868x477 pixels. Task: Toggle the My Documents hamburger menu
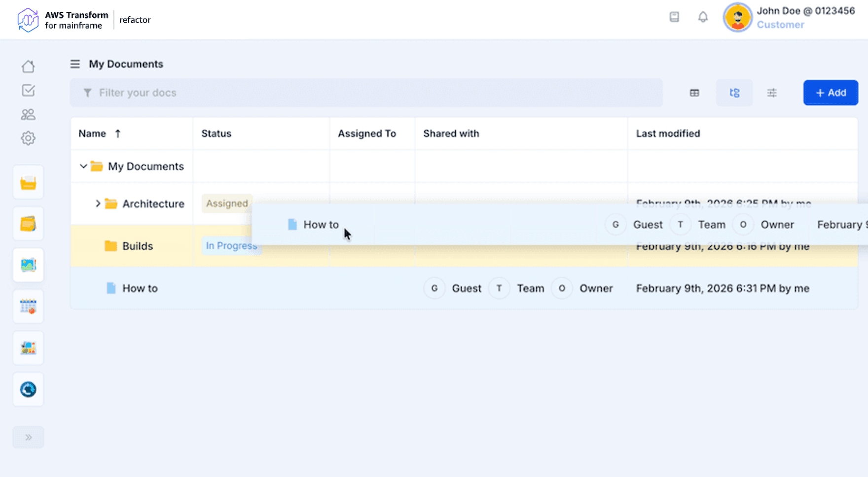click(75, 64)
